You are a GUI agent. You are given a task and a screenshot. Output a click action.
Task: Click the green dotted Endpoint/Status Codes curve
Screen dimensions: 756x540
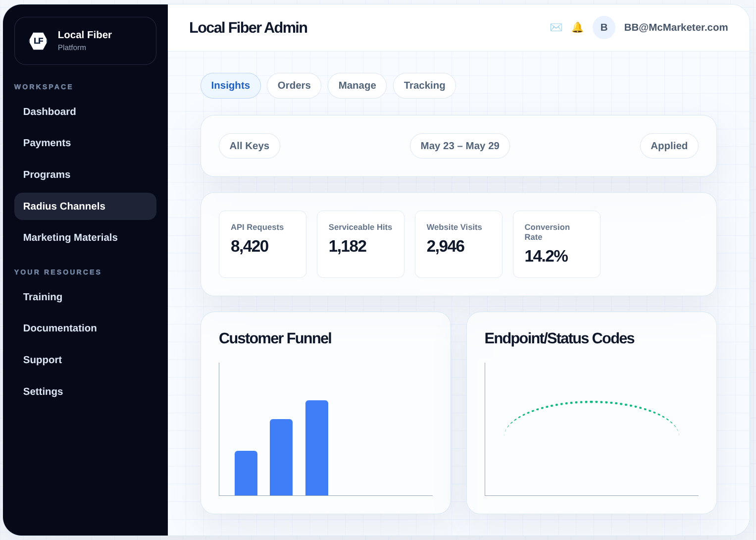click(x=592, y=402)
